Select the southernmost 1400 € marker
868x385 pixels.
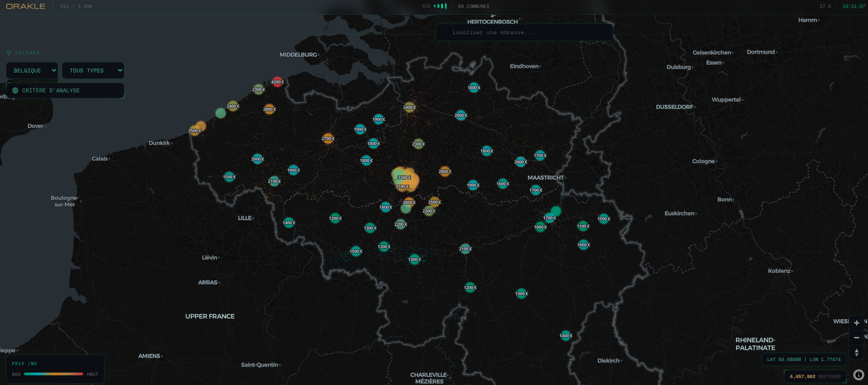coord(565,336)
